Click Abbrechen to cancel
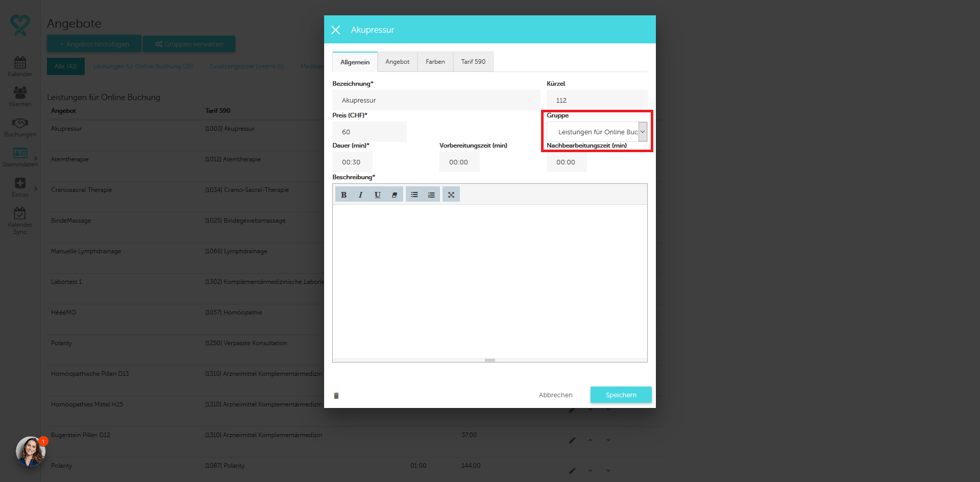Screen dimensions: 980x482 click(x=555, y=395)
